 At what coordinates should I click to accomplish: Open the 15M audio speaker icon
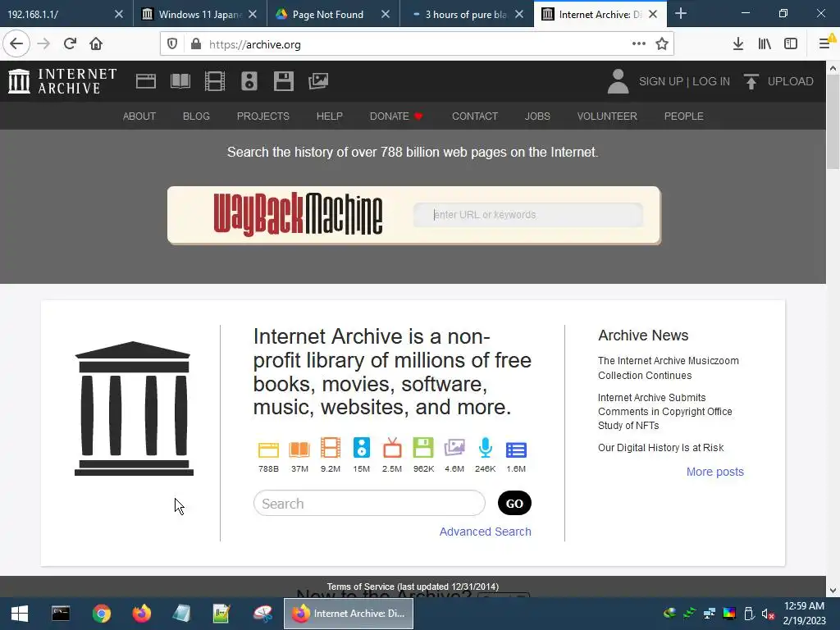click(x=362, y=448)
